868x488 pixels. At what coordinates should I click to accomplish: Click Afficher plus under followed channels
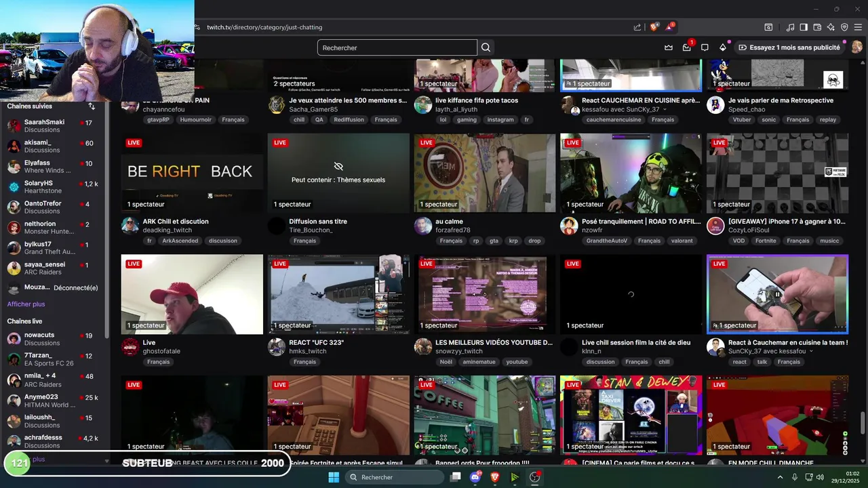pyautogui.click(x=26, y=304)
